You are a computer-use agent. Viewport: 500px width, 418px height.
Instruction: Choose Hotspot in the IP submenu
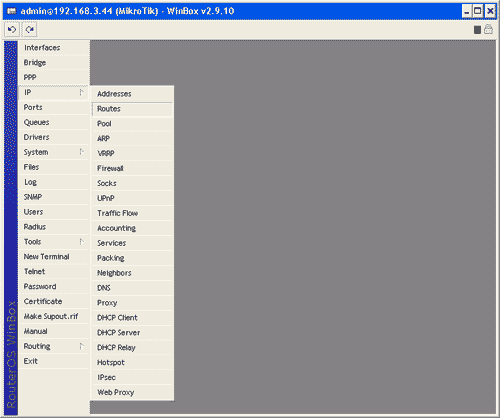coord(132,363)
